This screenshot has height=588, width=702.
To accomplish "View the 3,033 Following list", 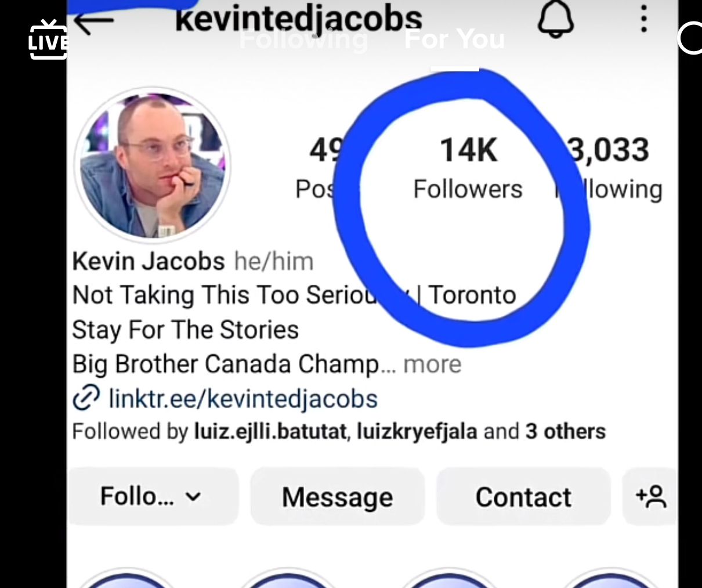I will (608, 168).
